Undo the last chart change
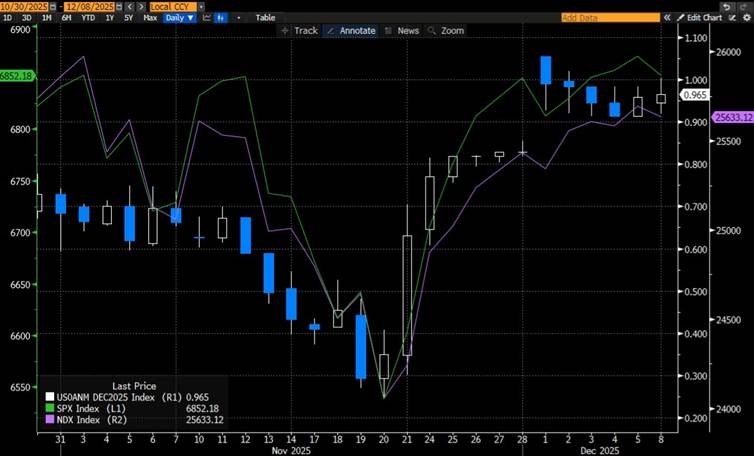Screen dimensions: 754x456 coord(727,7)
